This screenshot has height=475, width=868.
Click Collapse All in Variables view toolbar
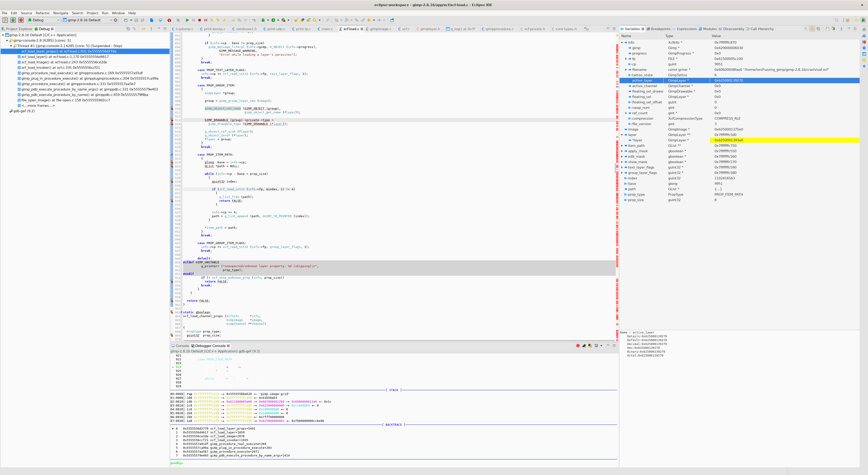[x=818, y=29]
